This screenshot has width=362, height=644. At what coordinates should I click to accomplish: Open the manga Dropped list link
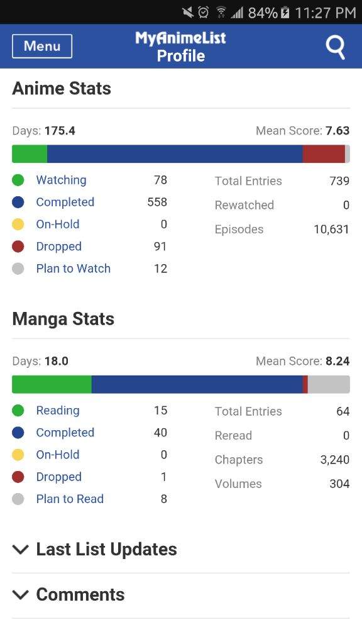point(58,477)
